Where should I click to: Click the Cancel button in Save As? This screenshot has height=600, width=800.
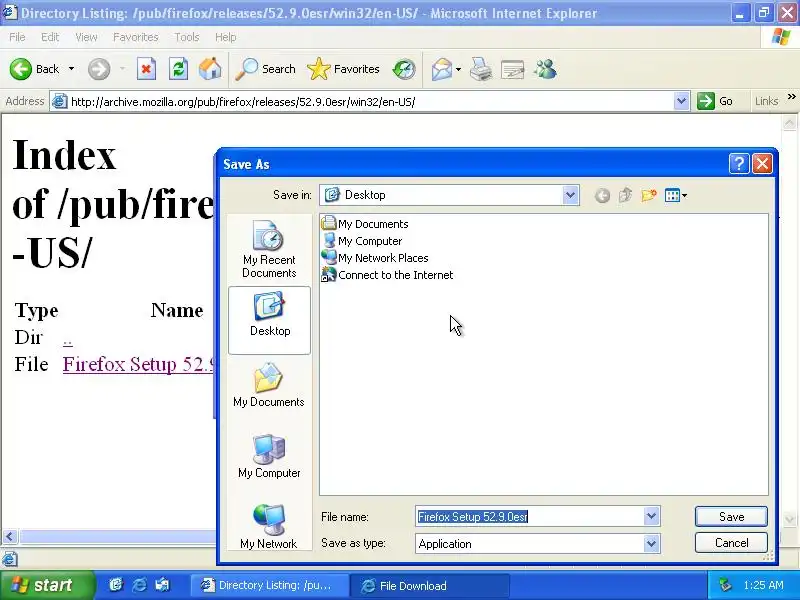pyautogui.click(x=731, y=543)
